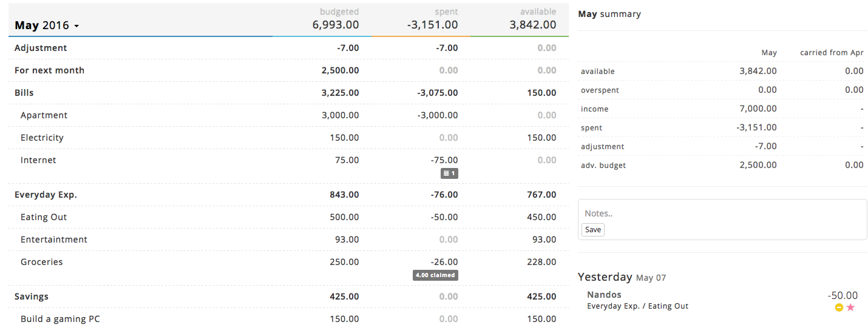The image size is (868, 325).
Task: Click into the Notes text field
Action: pyautogui.click(x=722, y=213)
